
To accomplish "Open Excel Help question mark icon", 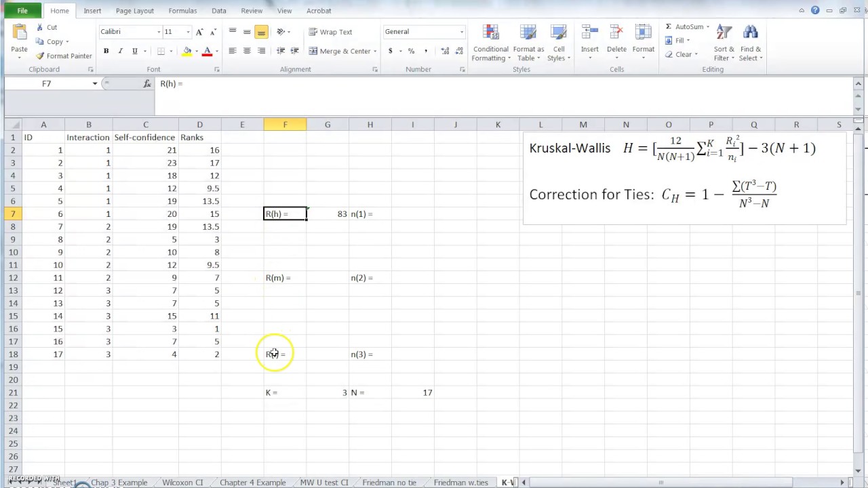I will click(x=815, y=10).
